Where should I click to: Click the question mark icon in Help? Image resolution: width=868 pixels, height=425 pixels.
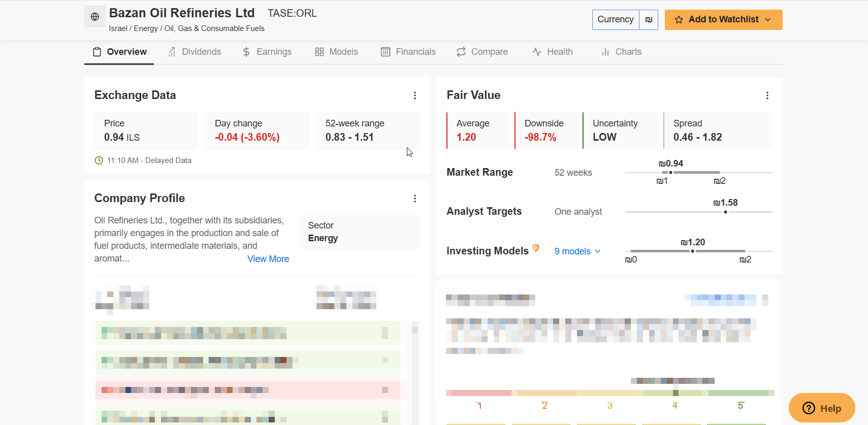click(809, 408)
